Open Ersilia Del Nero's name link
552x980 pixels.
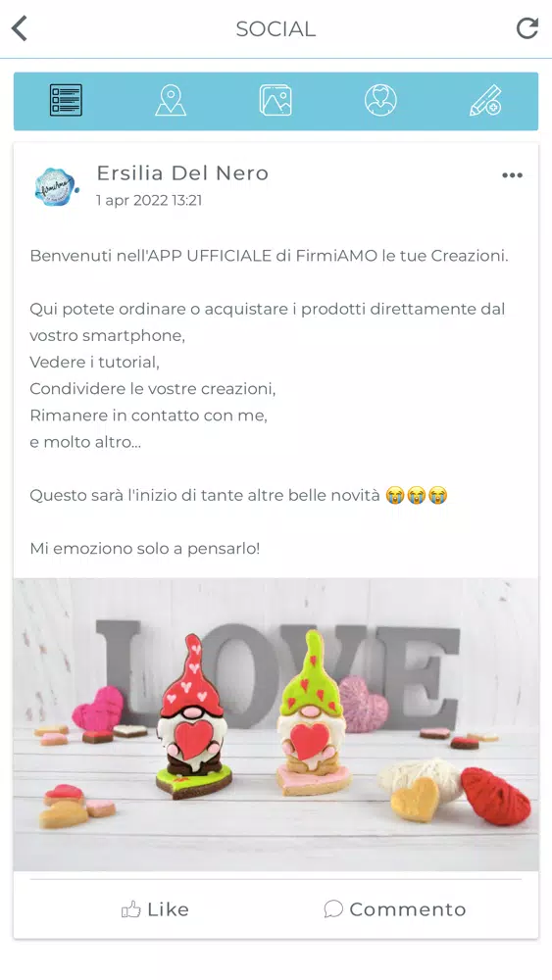(x=182, y=173)
